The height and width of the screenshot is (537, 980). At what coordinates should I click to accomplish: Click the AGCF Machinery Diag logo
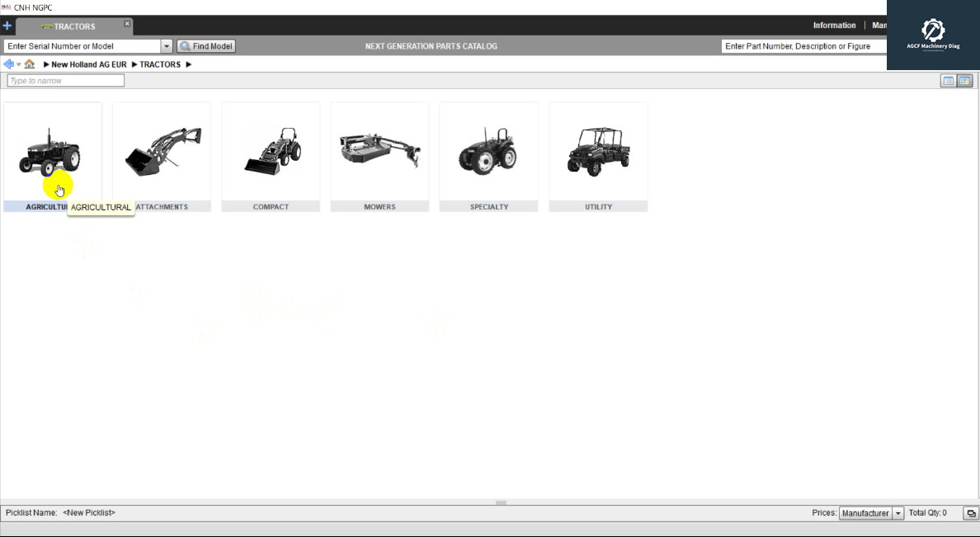tap(933, 35)
